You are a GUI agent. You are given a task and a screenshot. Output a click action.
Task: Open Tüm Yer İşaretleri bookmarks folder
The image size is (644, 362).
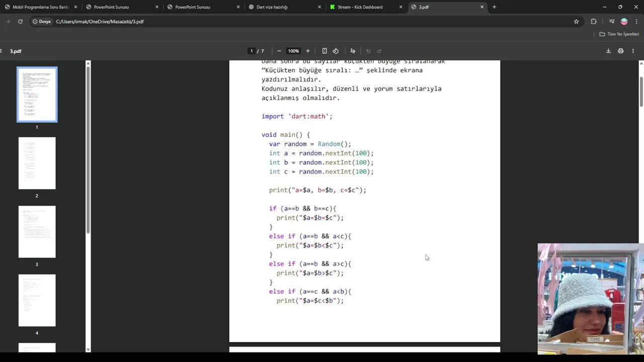[619, 34]
